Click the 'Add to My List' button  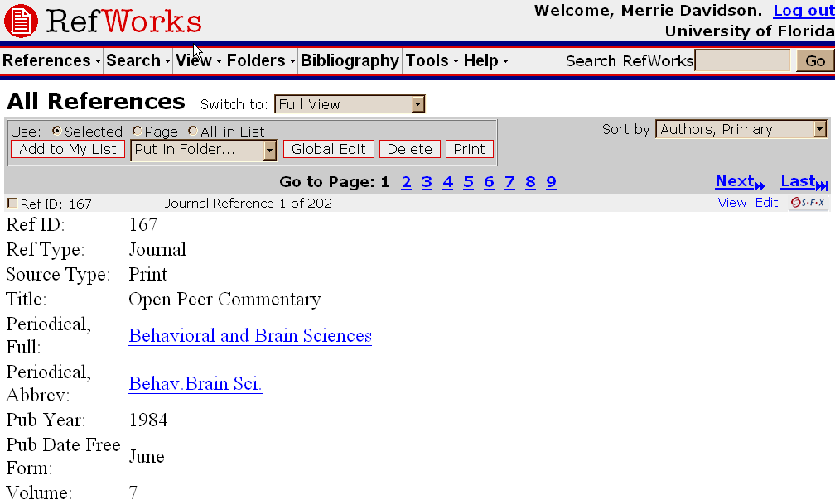coord(68,149)
